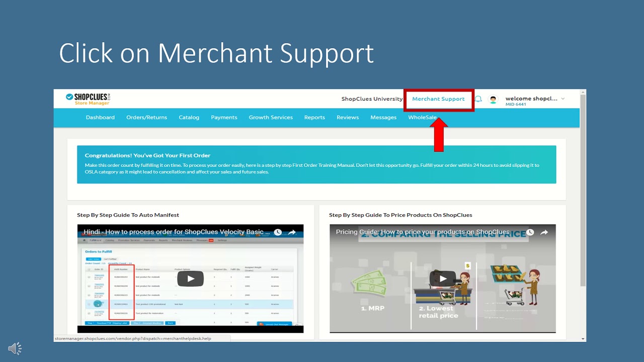Open the Growth Services menu
The height and width of the screenshot is (362, 644).
click(x=271, y=117)
